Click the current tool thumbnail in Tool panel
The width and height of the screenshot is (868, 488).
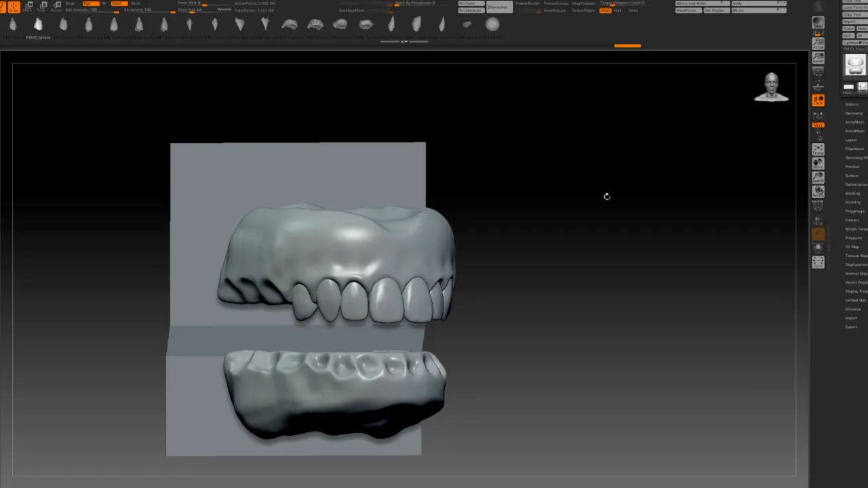coord(856,66)
